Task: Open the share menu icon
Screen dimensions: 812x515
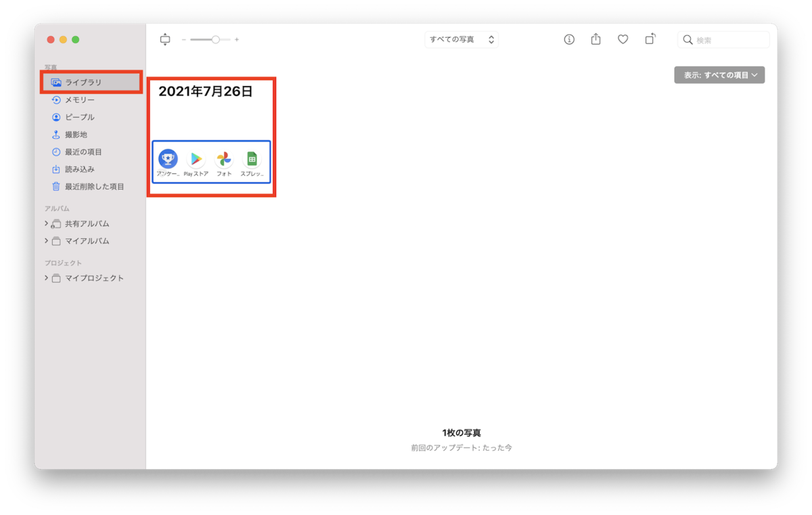Action: point(595,39)
